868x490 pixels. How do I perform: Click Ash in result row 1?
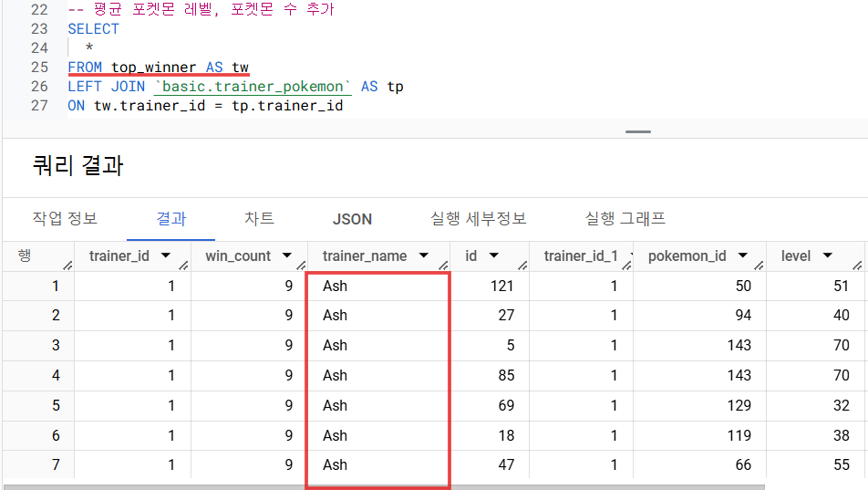pyautogui.click(x=335, y=286)
